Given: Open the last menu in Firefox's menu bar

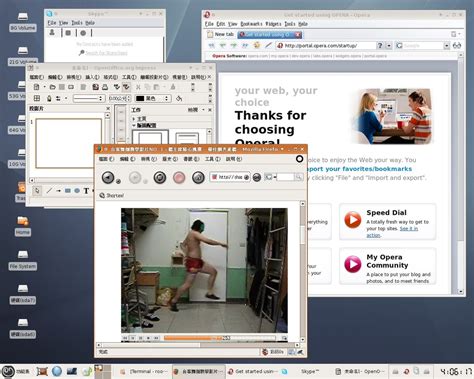Looking at the screenshot, I should 234,159.
